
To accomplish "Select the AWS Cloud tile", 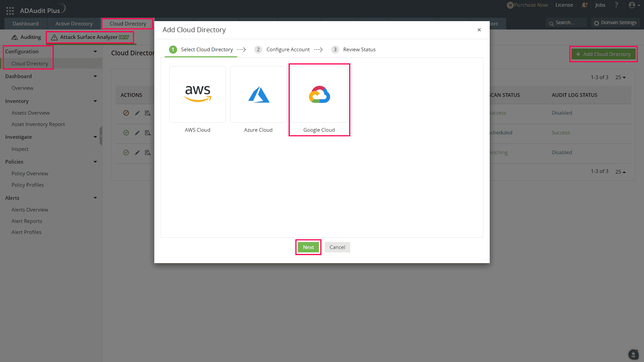I will coord(198,95).
